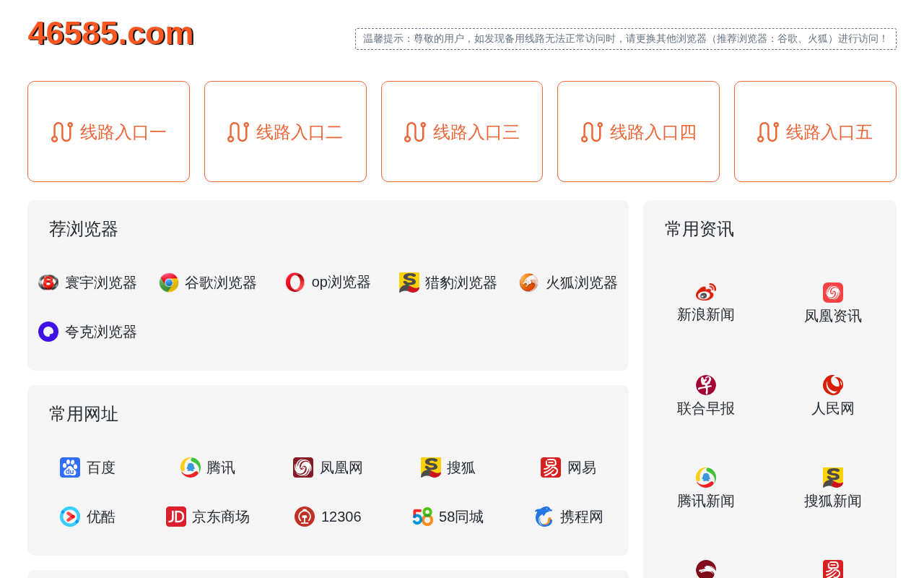Visit the 凤凰网 text link
The height and width of the screenshot is (578, 924).
341,467
